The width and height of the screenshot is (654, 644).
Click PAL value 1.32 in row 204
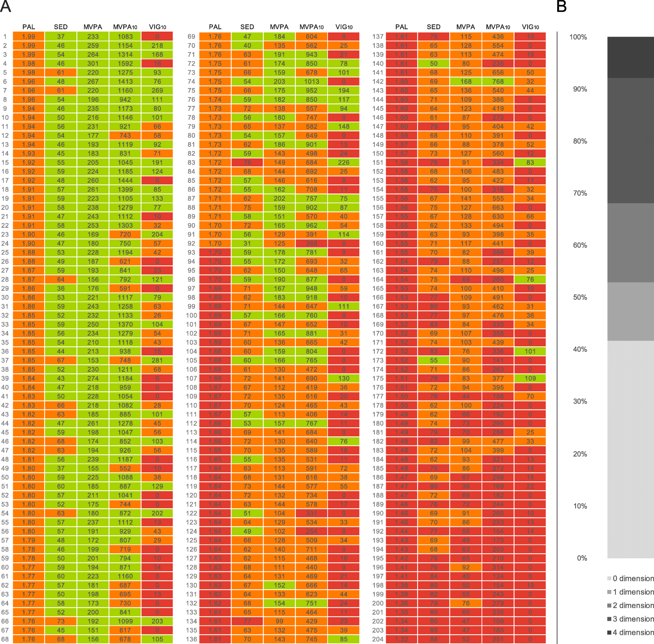click(x=402, y=639)
